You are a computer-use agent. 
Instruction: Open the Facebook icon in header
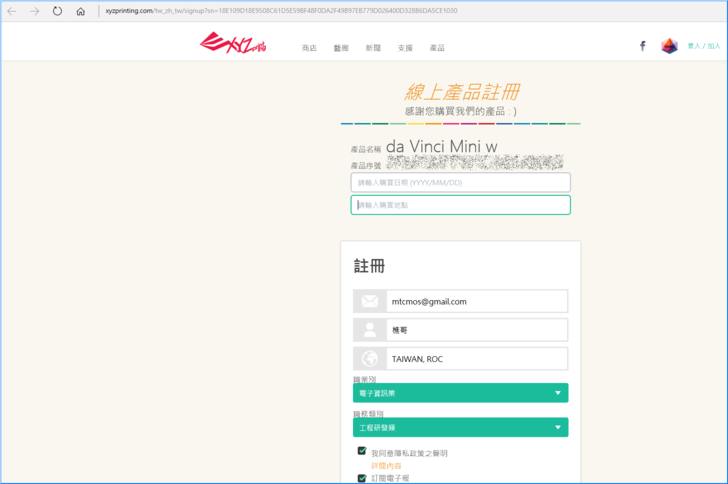(x=642, y=46)
